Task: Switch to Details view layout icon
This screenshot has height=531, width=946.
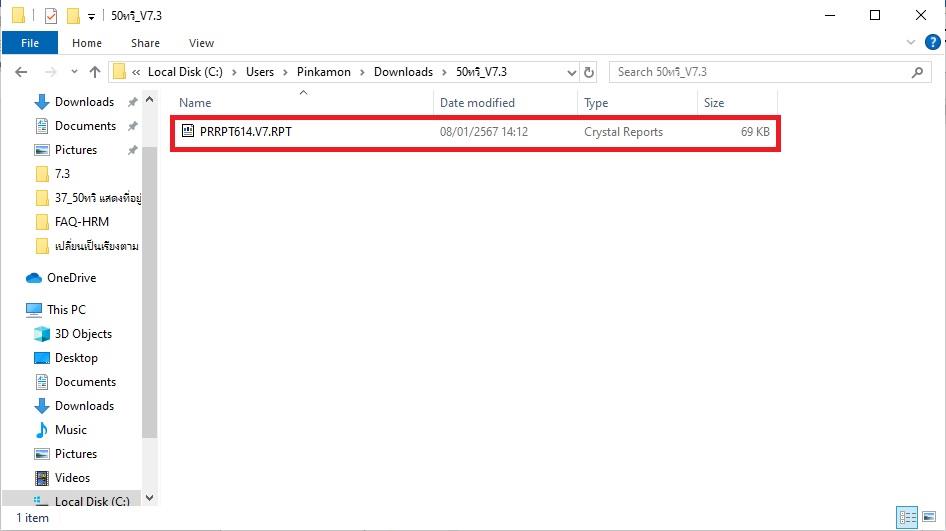Action: tap(907, 517)
